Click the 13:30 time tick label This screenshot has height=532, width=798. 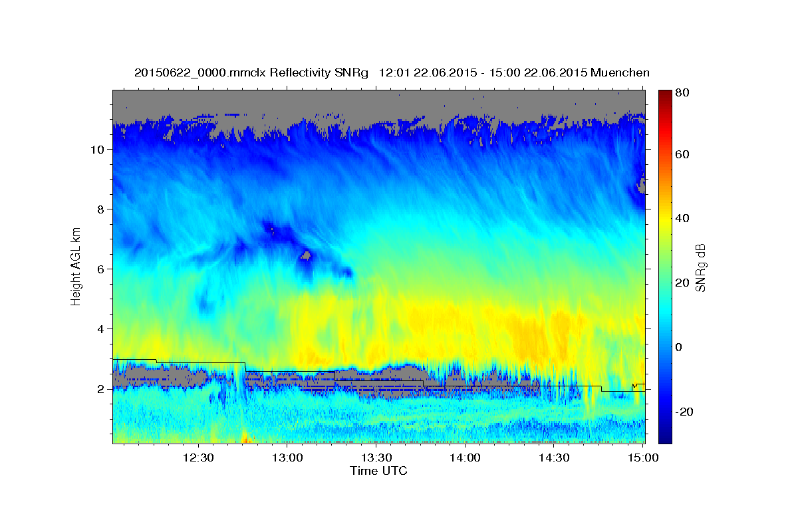pos(376,458)
